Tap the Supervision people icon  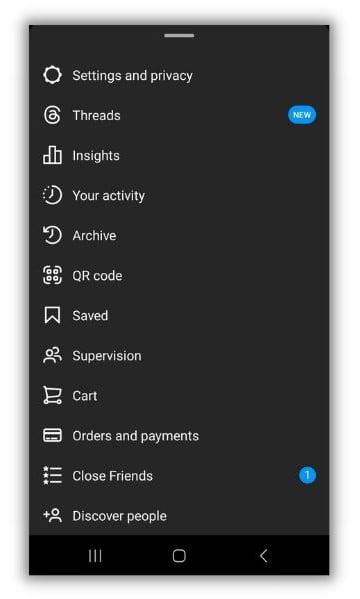click(52, 356)
